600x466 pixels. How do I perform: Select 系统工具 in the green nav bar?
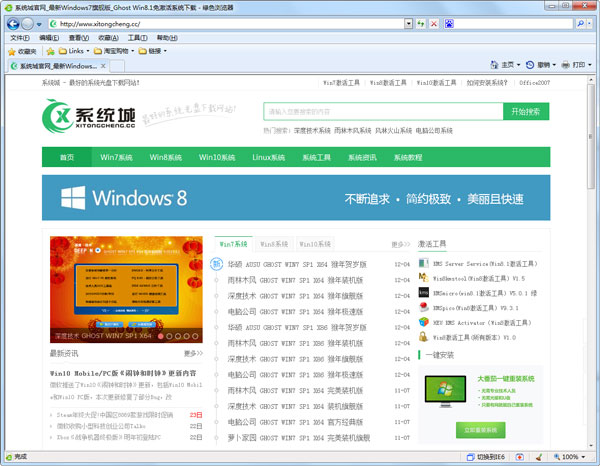click(x=316, y=157)
